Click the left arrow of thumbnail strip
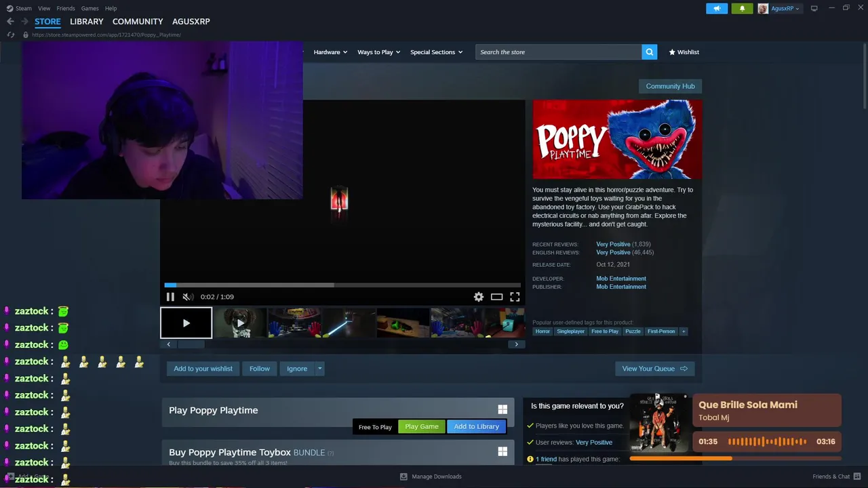This screenshot has height=488, width=868. (x=169, y=344)
